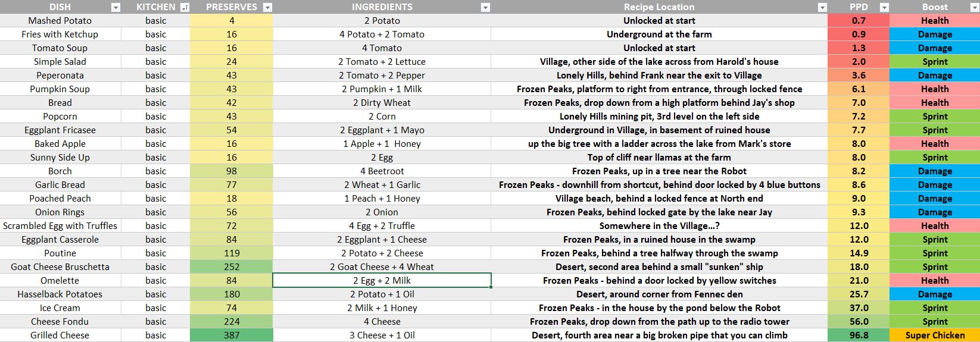The image size is (980, 342).
Task: Click the '4 Beetroot' ingredients cell
Action: click(x=382, y=171)
